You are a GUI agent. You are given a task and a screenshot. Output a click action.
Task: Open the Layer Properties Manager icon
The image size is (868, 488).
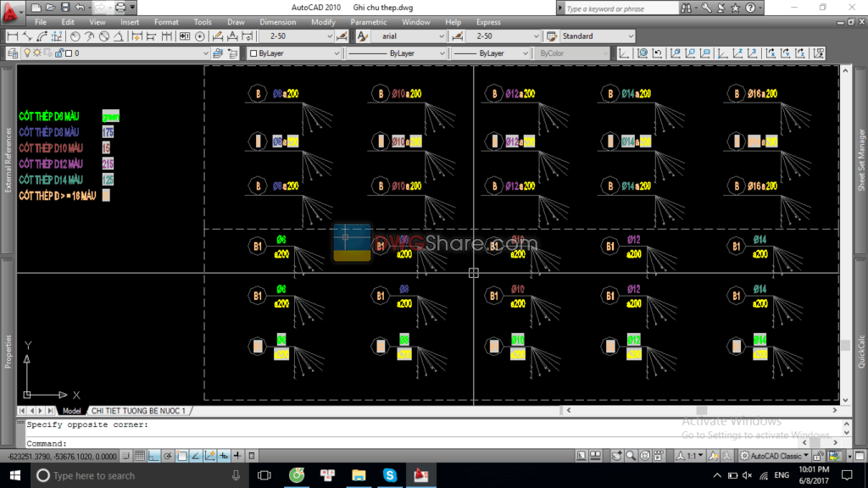(13, 53)
